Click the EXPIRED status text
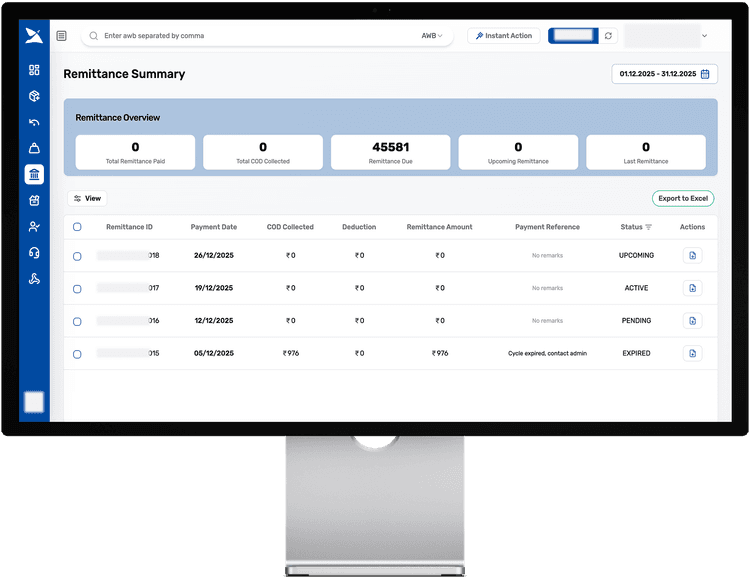The image size is (750, 578). (637, 353)
